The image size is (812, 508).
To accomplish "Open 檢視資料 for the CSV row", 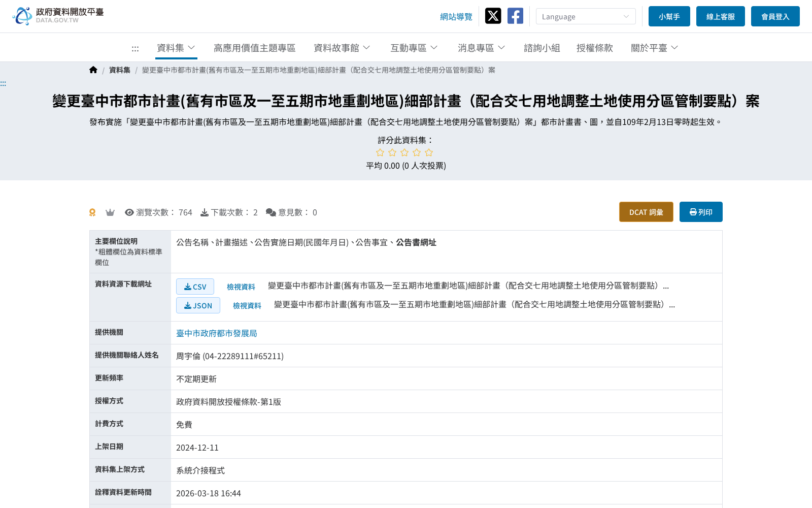I will 241,287.
